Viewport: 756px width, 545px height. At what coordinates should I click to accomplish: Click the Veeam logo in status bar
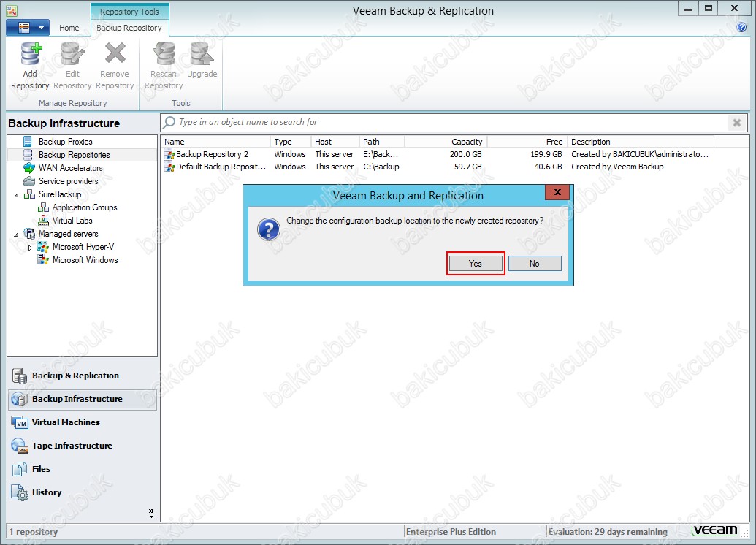tap(714, 530)
